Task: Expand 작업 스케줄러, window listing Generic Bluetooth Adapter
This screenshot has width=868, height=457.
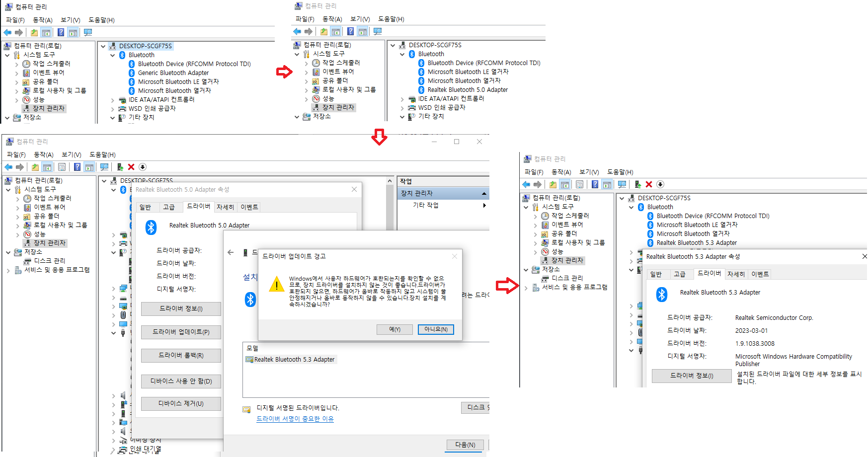Action: pos(17,64)
